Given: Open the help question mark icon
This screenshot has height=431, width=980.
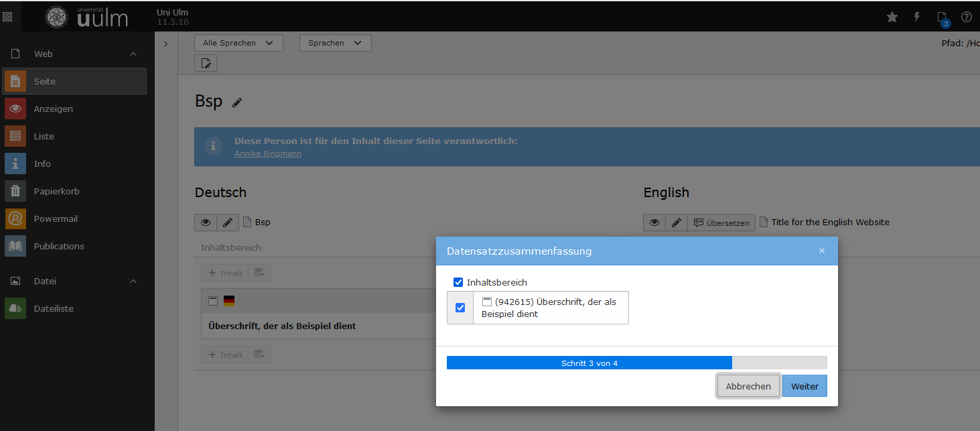Looking at the screenshot, I should 966,17.
